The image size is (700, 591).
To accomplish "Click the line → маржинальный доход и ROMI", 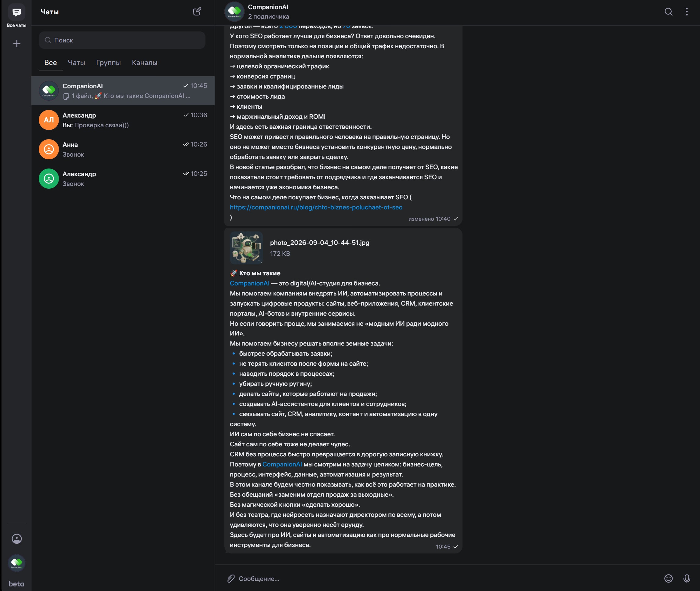I will [x=277, y=117].
